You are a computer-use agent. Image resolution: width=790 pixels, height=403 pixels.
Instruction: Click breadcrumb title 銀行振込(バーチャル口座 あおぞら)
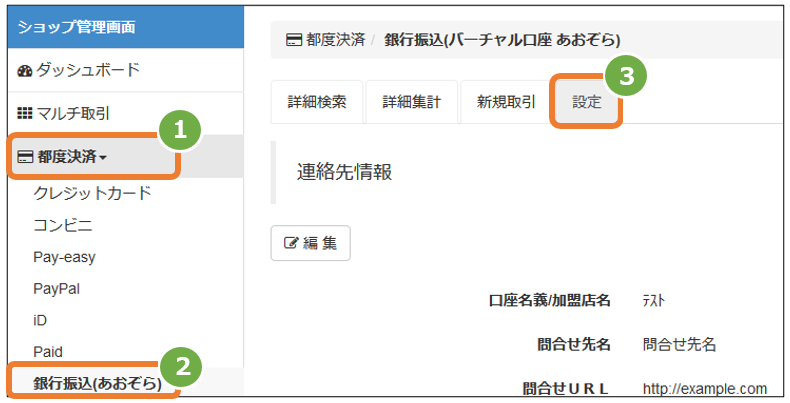(x=502, y=40)
